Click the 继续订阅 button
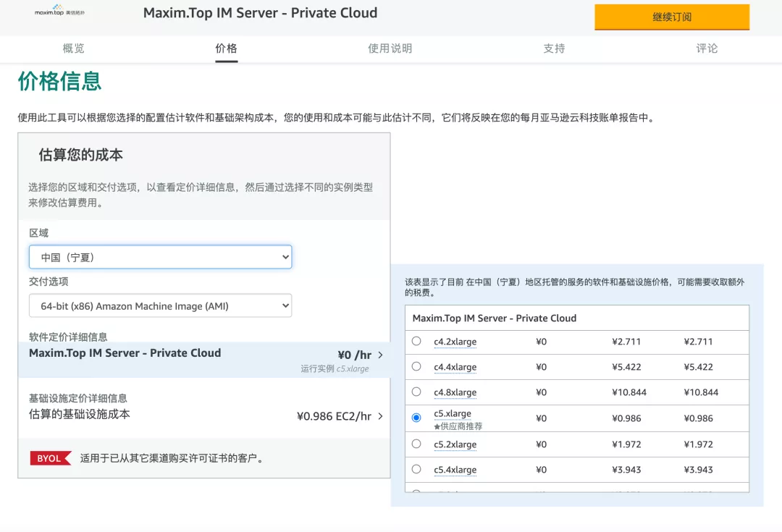 pyautogui.click(x=672, y=17)
